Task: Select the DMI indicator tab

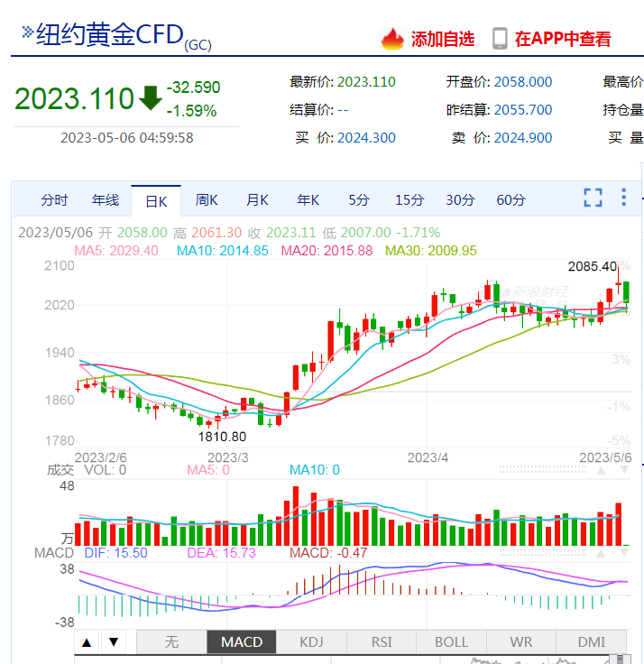Action: click(x=591, y=642)
